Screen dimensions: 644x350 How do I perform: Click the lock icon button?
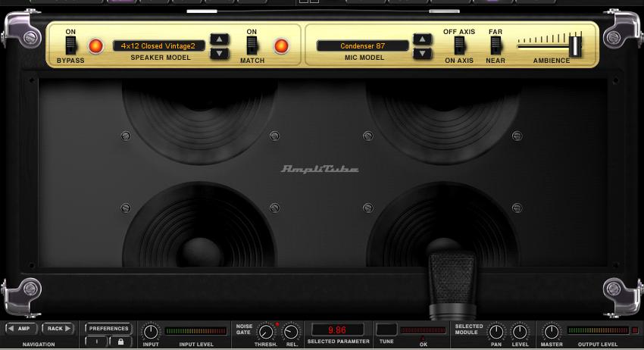[x=120, y=342]
